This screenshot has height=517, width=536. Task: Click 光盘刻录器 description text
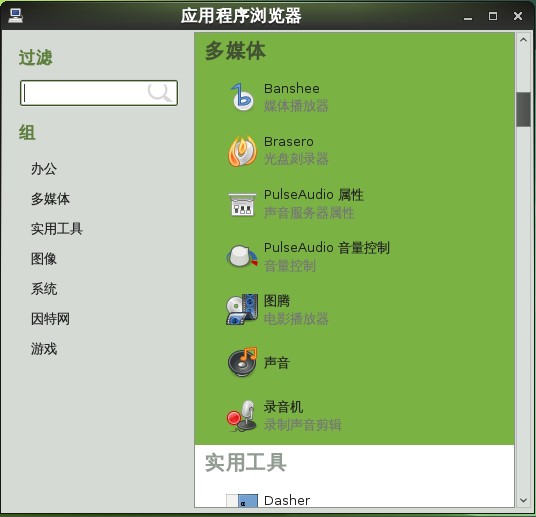(x=296, y=159)
